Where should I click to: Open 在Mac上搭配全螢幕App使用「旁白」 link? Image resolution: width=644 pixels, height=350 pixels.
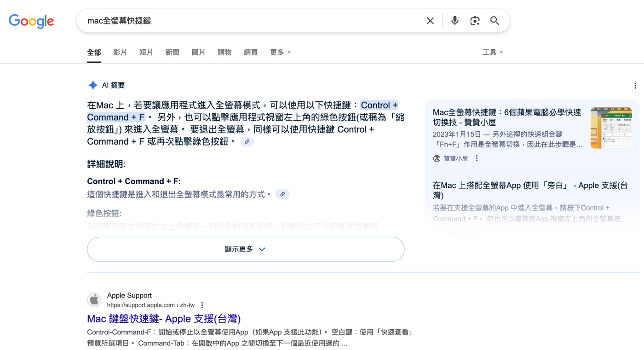530,190
